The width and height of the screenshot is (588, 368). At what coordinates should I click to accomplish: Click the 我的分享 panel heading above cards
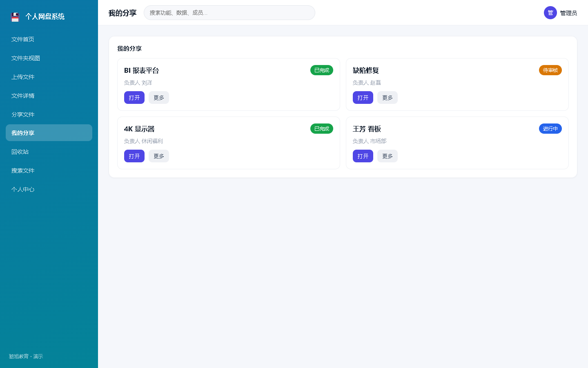(129, 49)
